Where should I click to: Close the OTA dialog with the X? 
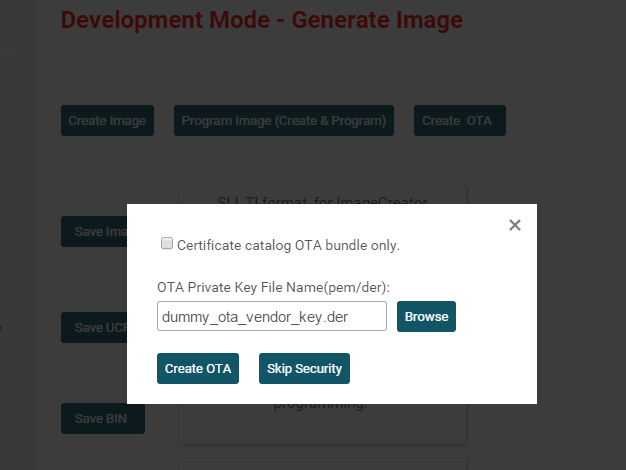[515, 225]
